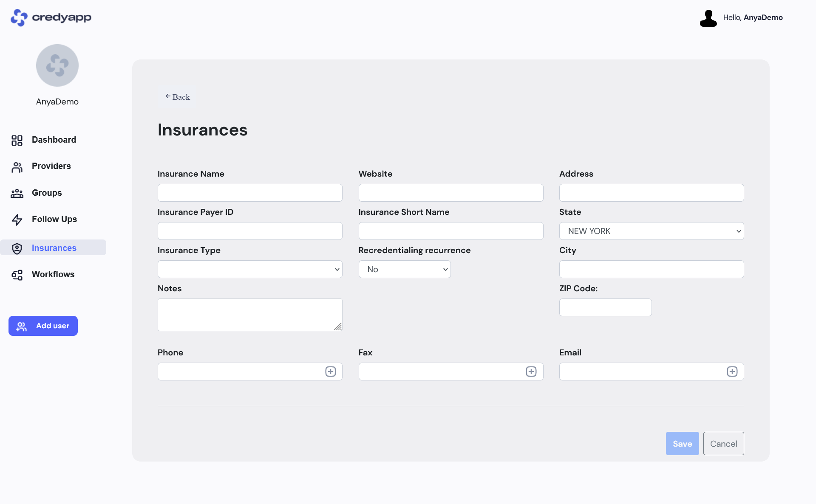
Task: Click the Add user people icon
Action: pos(21,326)
